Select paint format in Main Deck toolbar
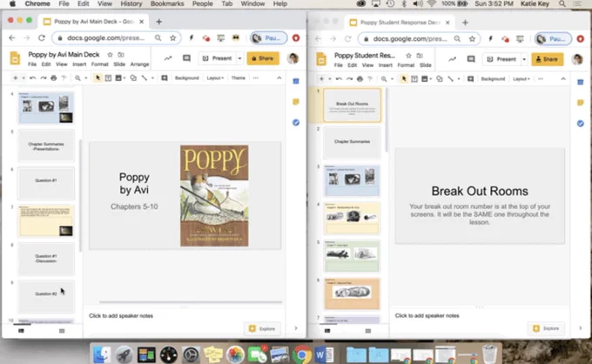Screen dimensions: 592x364 (64, 78)
